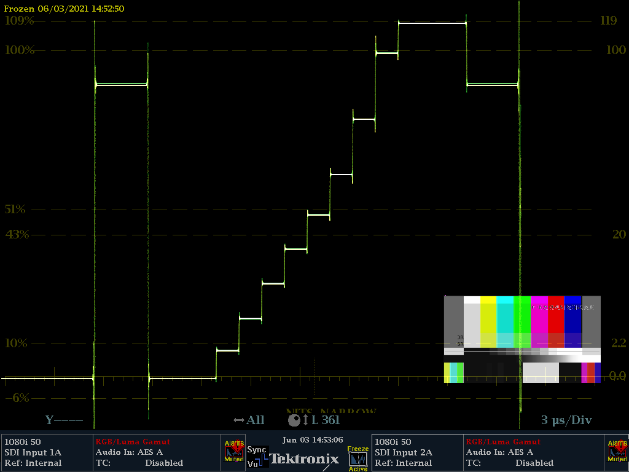Open the color bars picture thumbnail
The image size is (629, 472).
click(x=522, y=339)
